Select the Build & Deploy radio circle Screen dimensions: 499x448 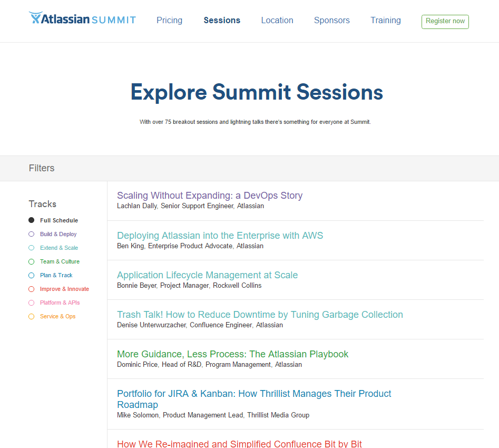click(31, 234)
